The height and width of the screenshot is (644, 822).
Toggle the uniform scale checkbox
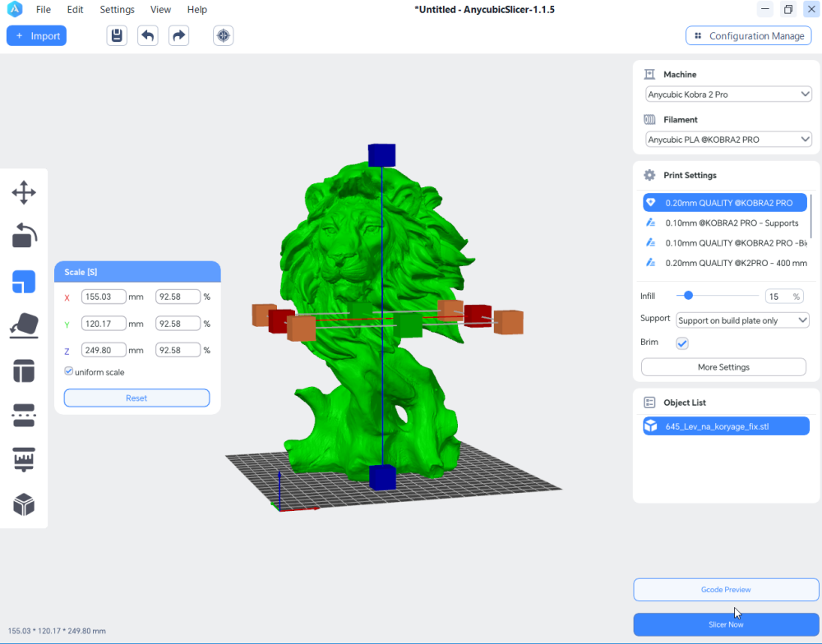69,371
